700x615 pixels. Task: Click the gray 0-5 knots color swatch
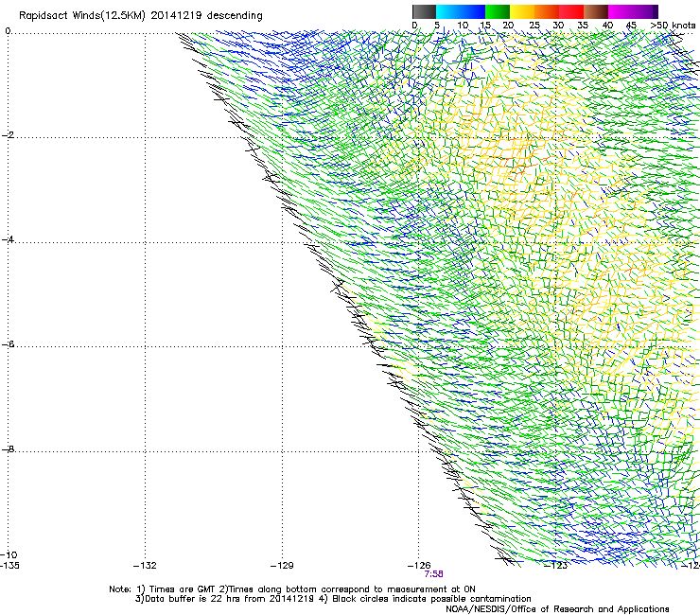coord(424,11)
